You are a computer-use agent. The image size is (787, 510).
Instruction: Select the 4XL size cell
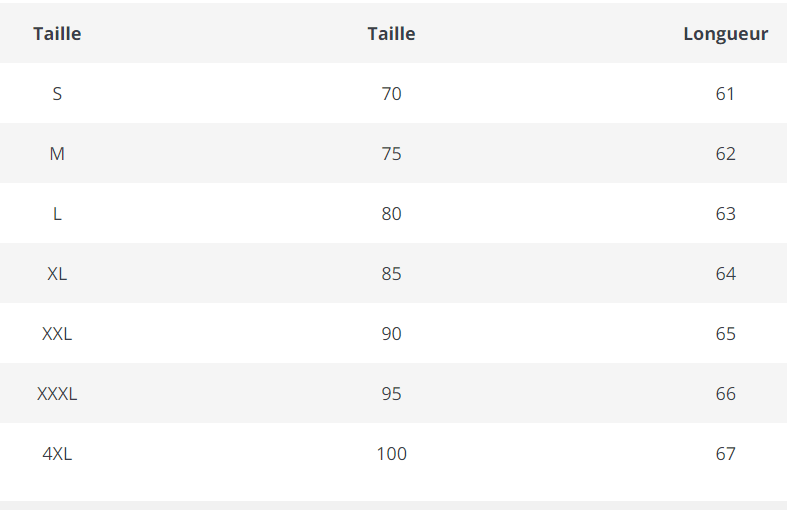(x=57, y=454)
